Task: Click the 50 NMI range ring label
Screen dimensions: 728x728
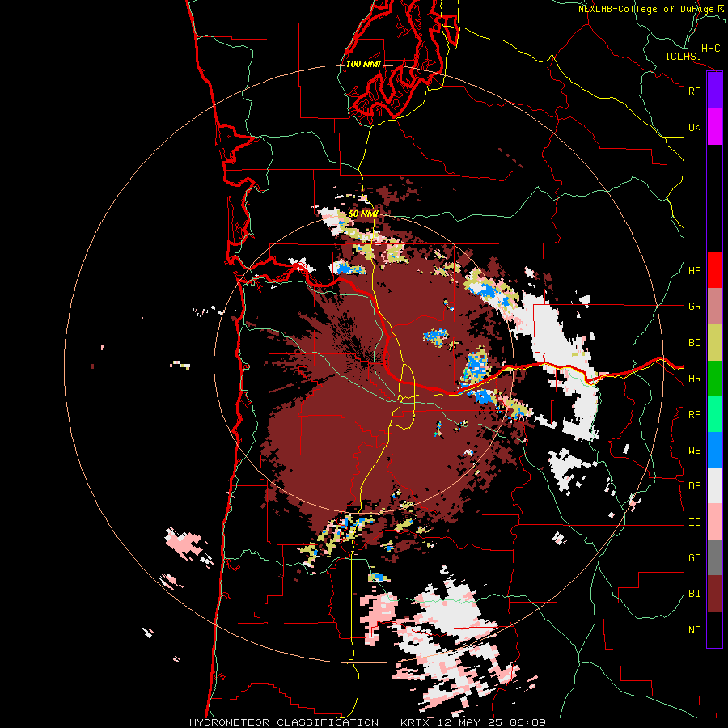Action: [x=363, y=214]
